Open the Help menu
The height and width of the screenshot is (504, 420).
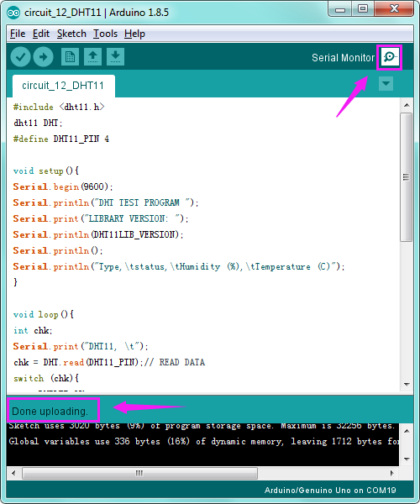tap(134, 34)
